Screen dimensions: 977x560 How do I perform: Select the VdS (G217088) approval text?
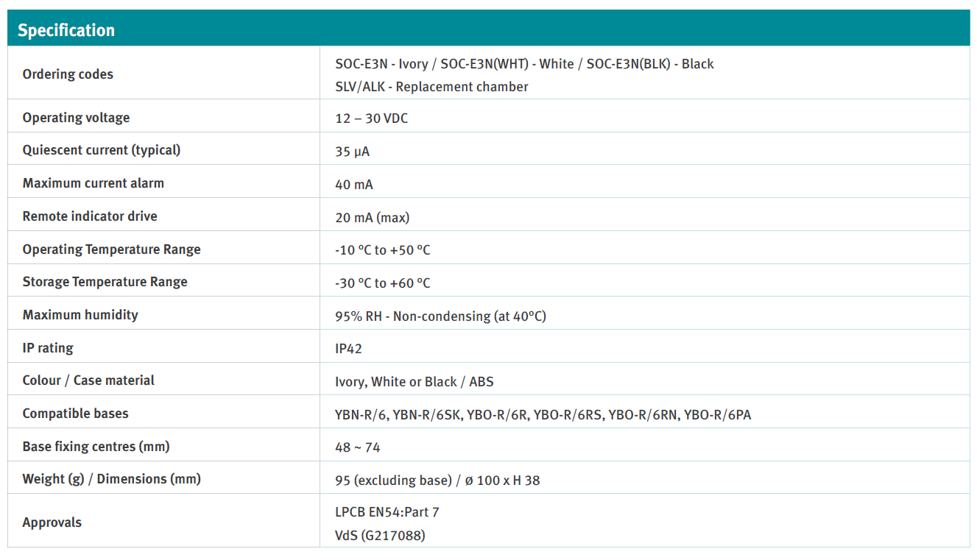380,536
